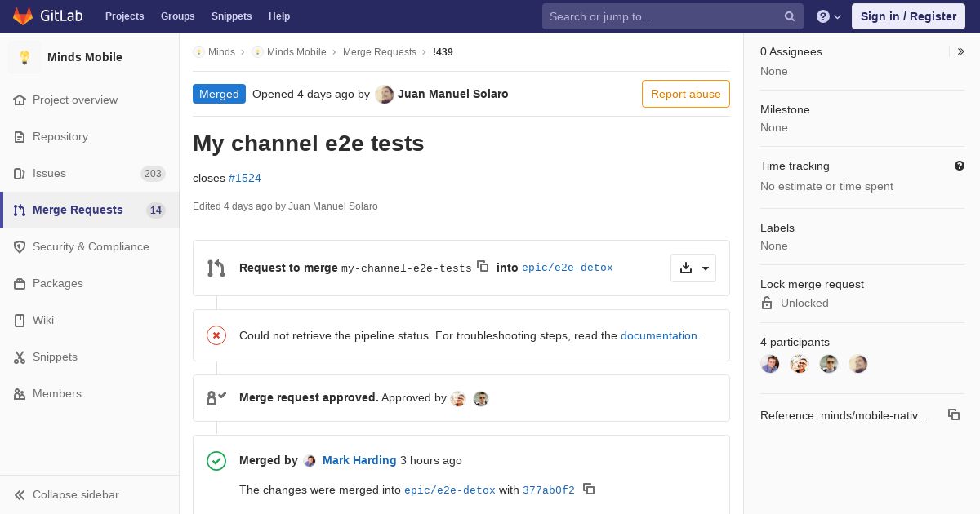Go to Minds Mobile breadcrumb link

click(296, 51)
